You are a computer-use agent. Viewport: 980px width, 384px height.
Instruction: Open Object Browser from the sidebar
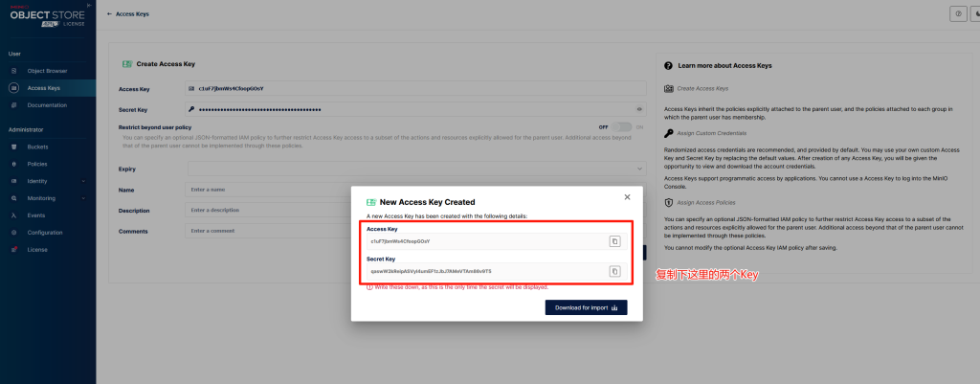[47, 71]
